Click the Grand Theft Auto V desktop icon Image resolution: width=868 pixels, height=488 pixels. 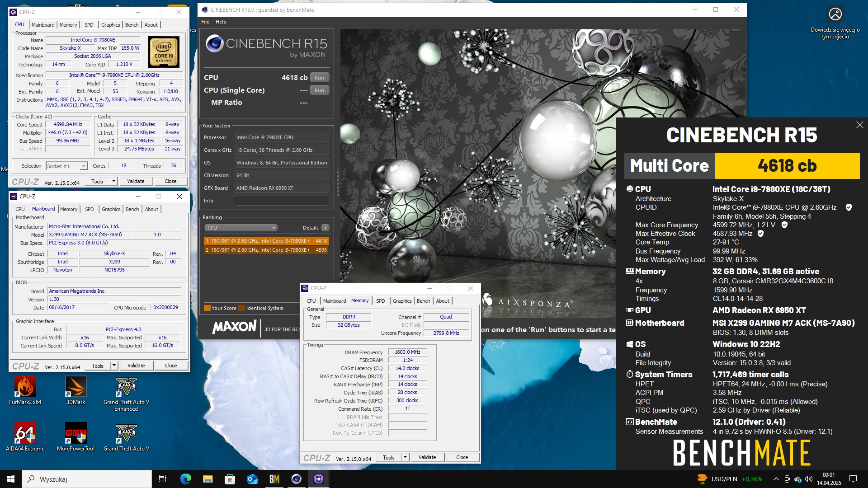[x=126, y=437]
